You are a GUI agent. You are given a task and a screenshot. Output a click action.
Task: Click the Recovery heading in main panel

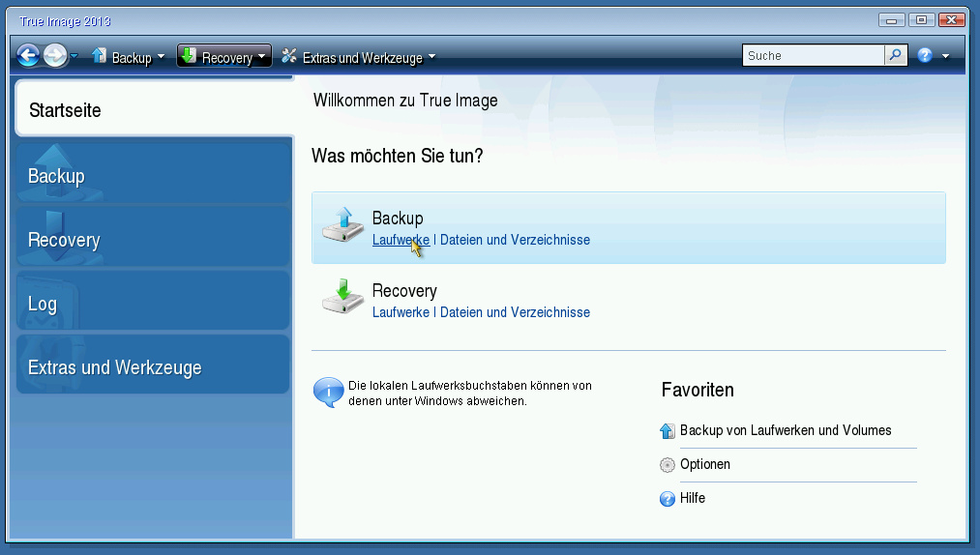click(x=404, y=291)
